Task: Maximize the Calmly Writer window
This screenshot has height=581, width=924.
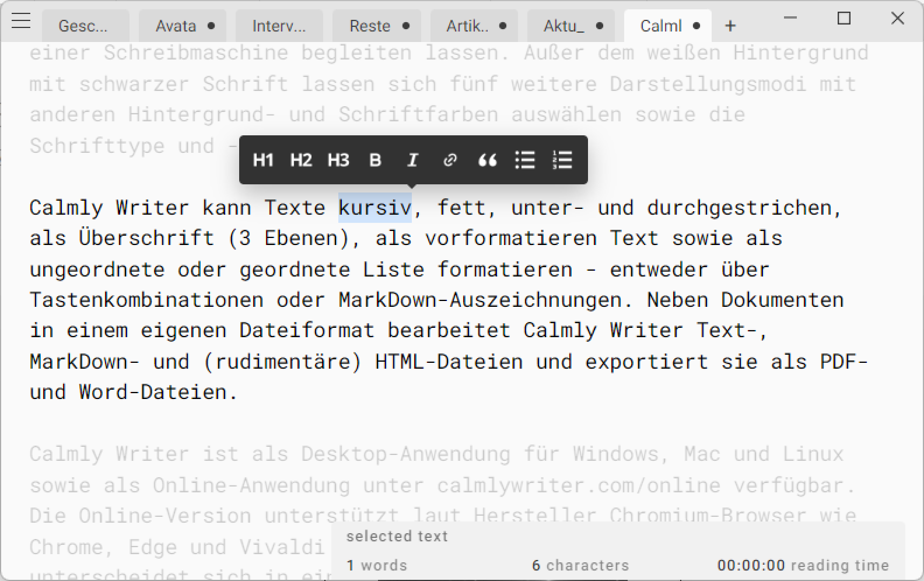Action: (x=844, y=19)
